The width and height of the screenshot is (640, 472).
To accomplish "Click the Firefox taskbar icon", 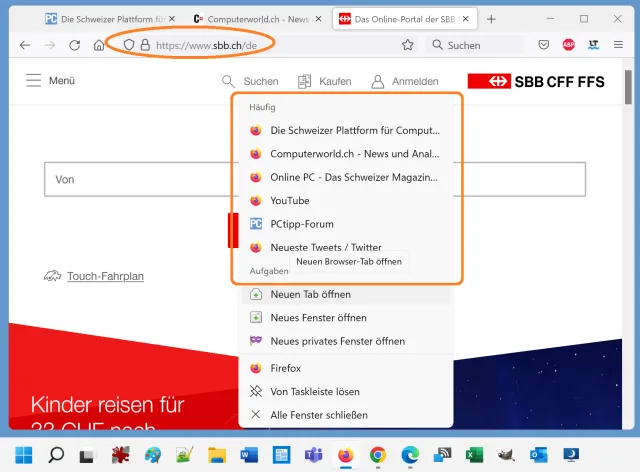I will point(346,455).
